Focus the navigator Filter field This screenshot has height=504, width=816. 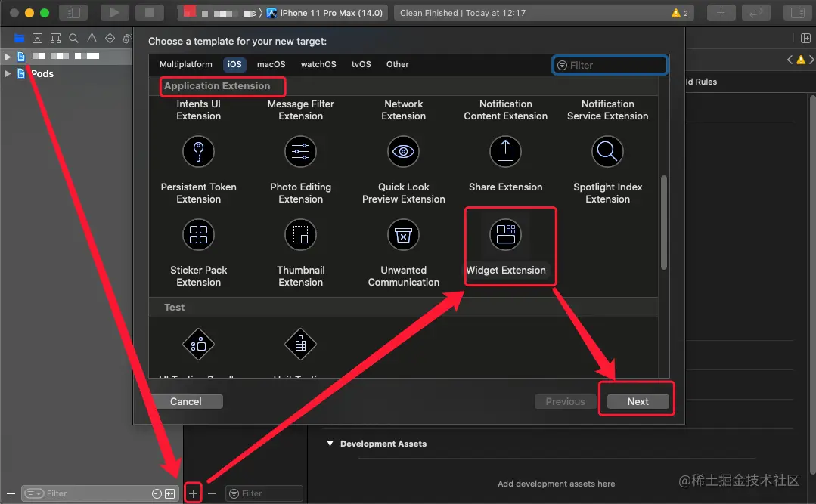pos(100,493)
